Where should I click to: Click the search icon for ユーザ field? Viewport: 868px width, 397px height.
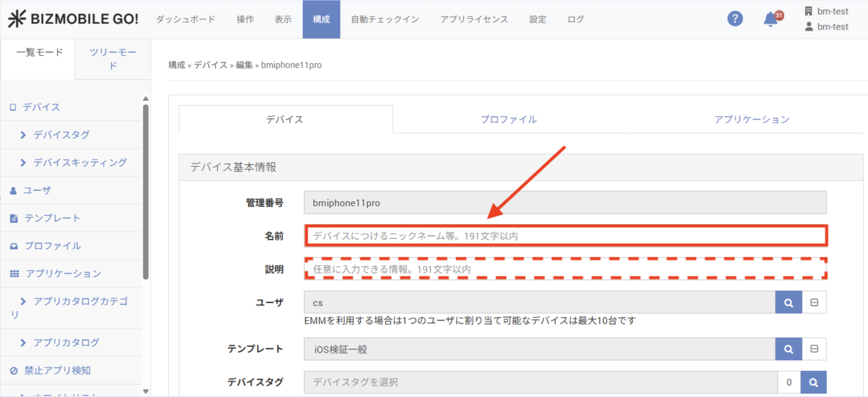[788, 302]
